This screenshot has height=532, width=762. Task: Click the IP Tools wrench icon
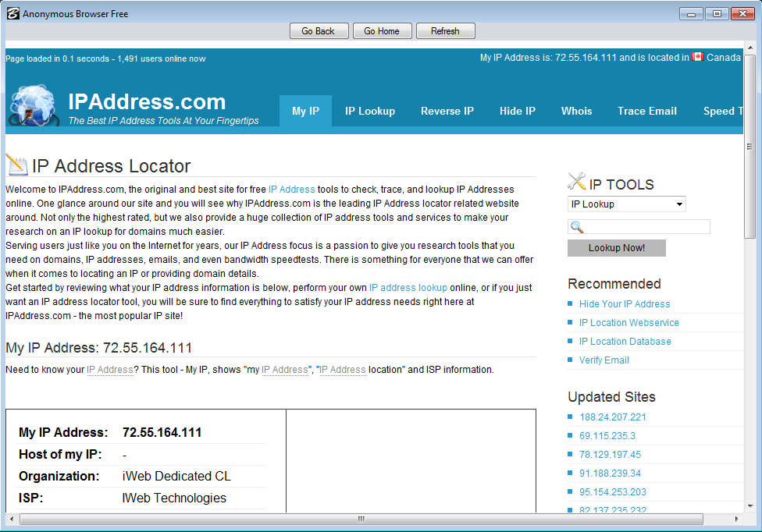click(577, 182)
